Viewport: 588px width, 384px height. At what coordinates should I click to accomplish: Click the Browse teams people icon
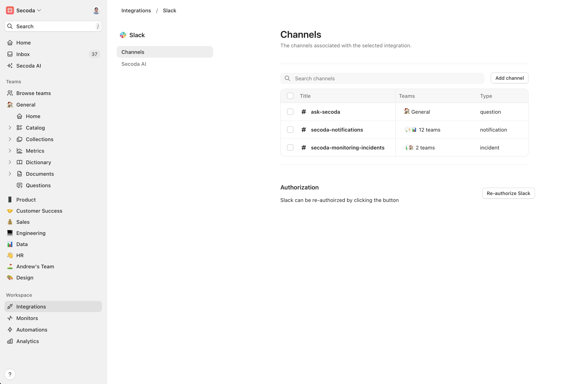point(10,93)
